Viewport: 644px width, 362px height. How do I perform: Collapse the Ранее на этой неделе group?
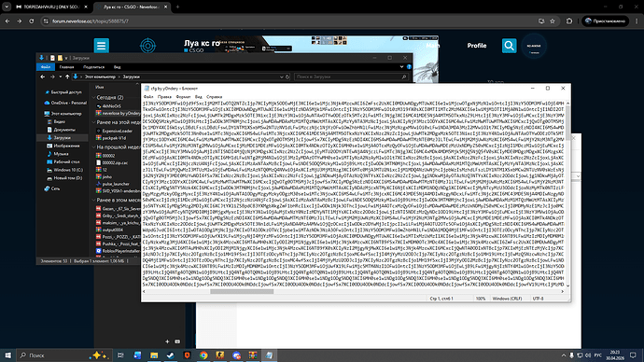point(94,122)
